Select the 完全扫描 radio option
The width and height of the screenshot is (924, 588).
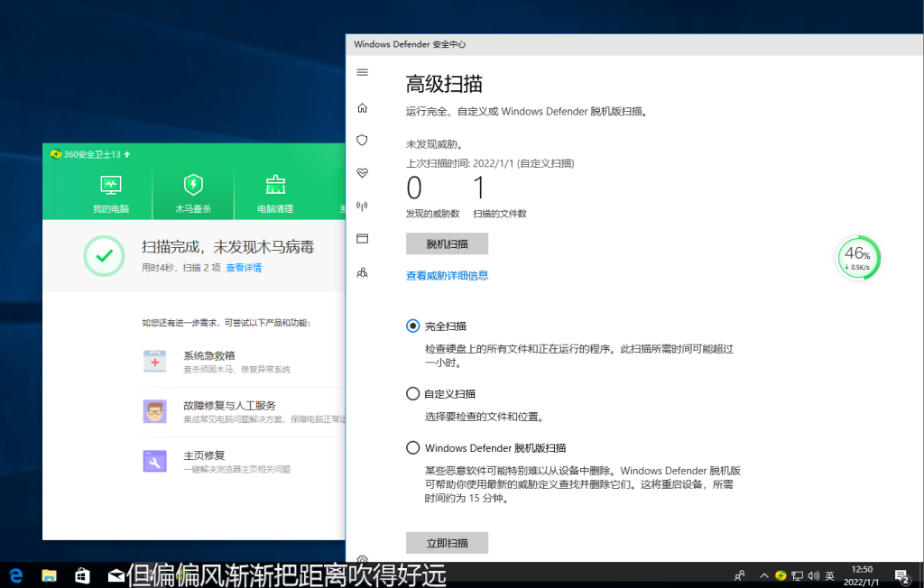pyautogui.click(x=413, y=326)
